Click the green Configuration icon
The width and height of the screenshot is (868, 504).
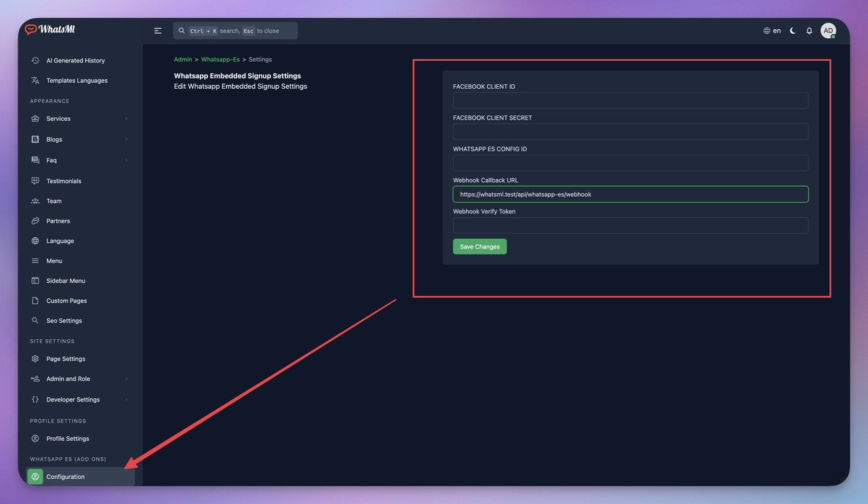pos(35,477)
